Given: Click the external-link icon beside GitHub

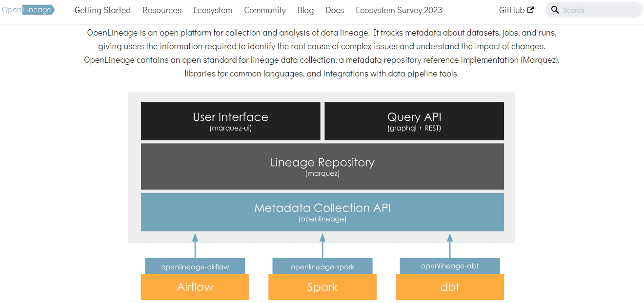Looking at the screenshot, I should click(531, 10).
